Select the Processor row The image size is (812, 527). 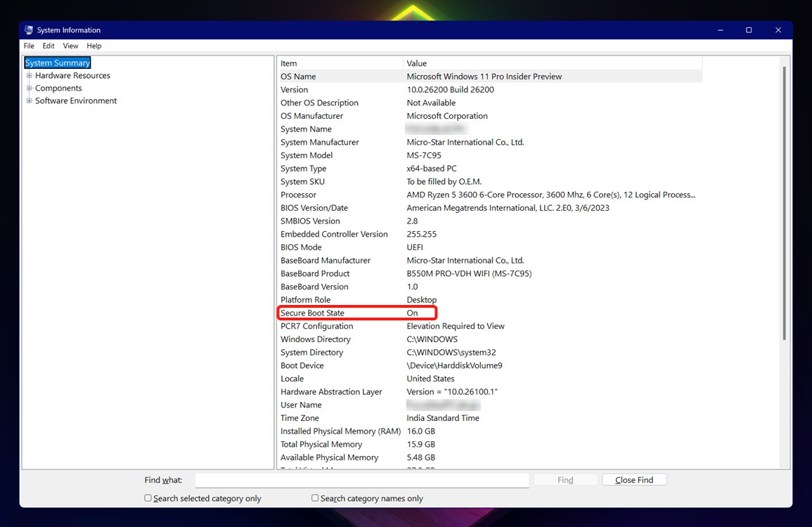(x=298, y=195)
